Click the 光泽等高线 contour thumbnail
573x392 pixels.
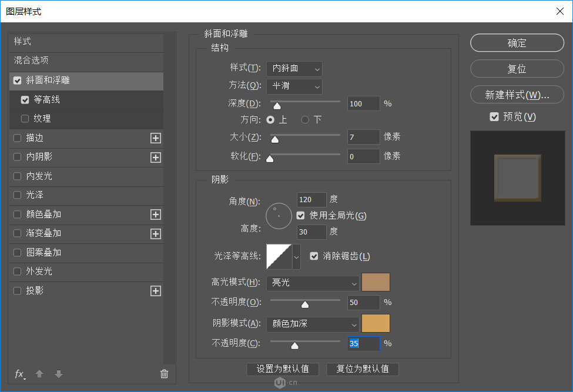point(279,257)
